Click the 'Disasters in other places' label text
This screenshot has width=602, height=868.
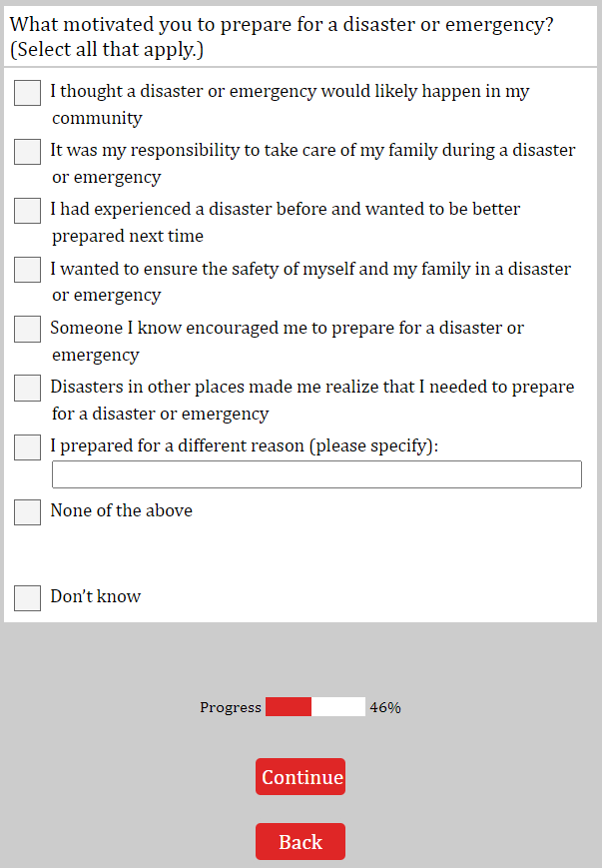coord(312,400)
